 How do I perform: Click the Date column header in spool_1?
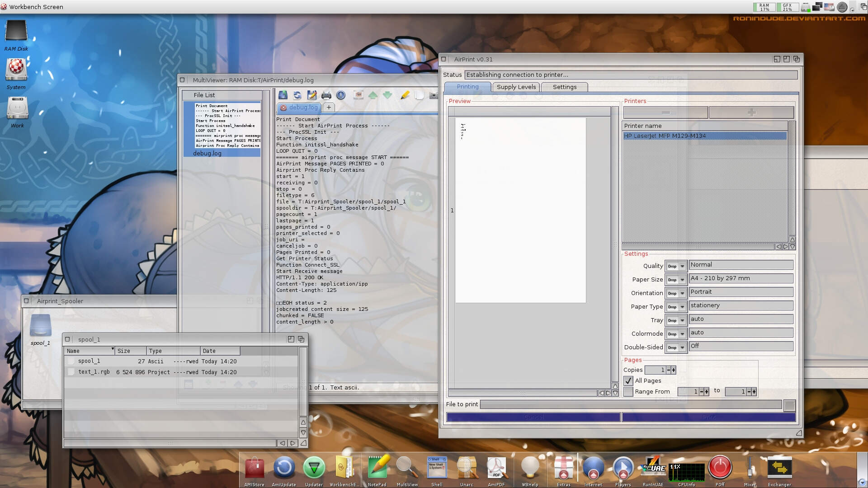pyautogui.click(x=220, y=351)
